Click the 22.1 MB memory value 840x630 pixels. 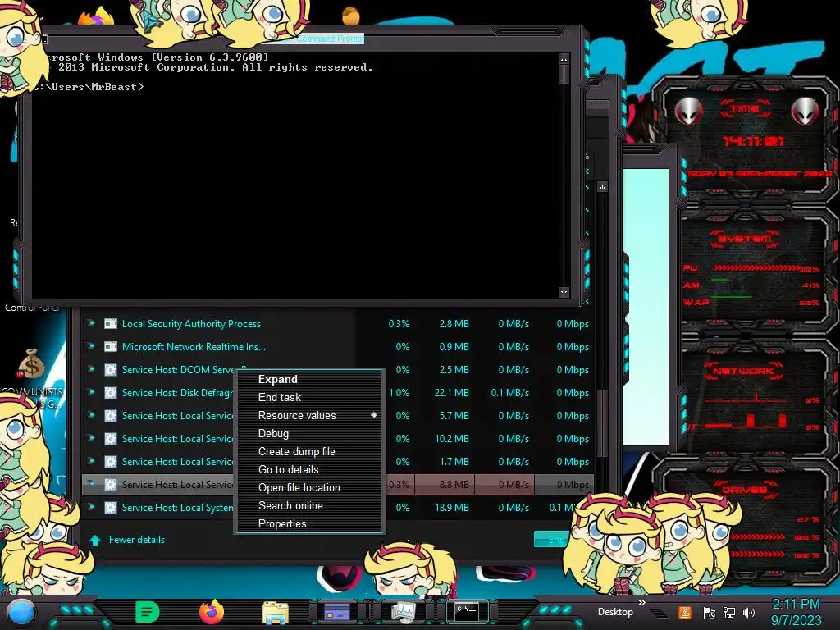452,393
